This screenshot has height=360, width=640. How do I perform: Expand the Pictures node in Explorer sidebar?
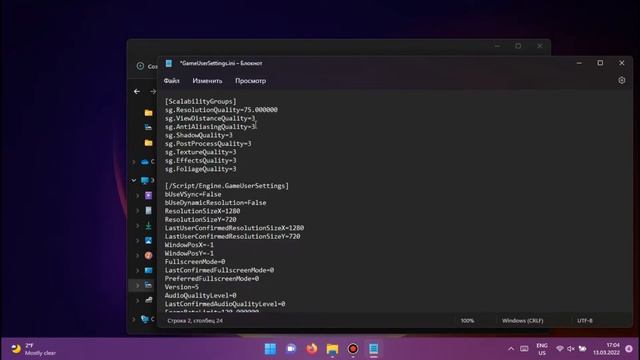pos(138,241)
